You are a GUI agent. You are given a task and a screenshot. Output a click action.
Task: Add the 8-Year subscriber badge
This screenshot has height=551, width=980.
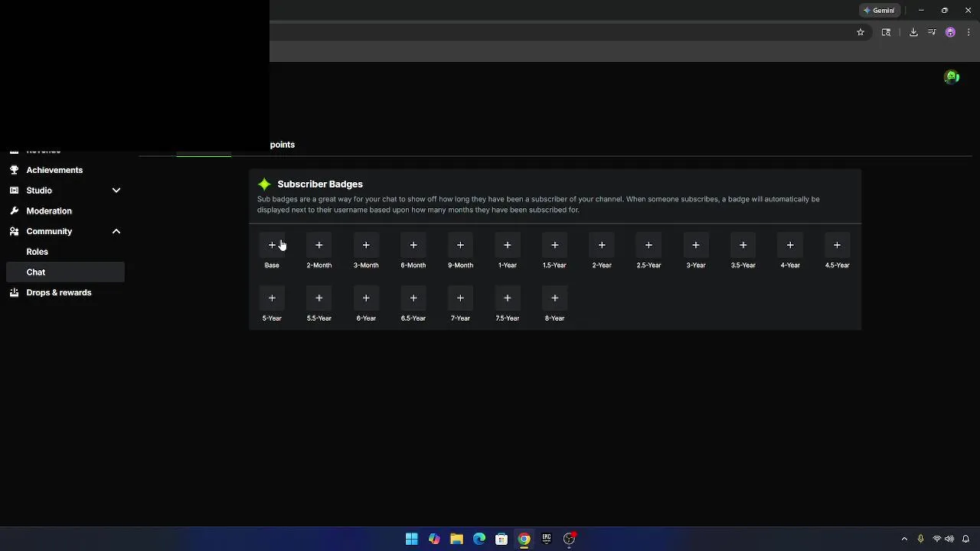tap(554, 298)
